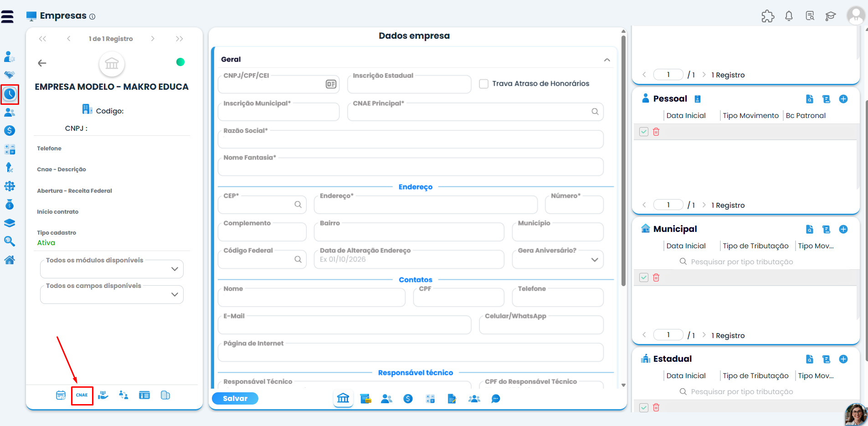Open Todos os módulos disponíveis dropdown
The image size is (868, 426).
112,269
